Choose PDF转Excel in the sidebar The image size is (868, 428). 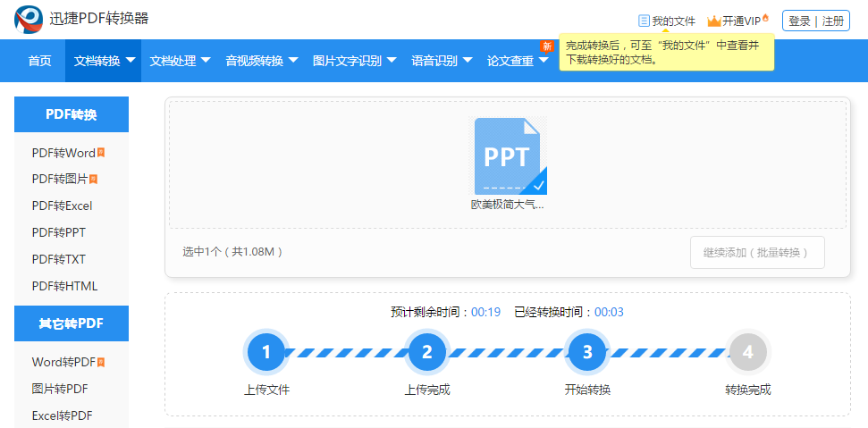[x=62, y=206]
